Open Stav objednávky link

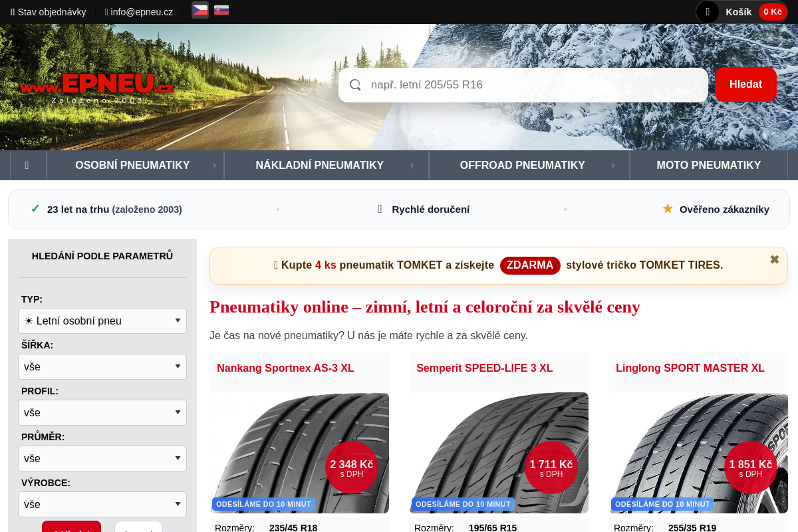click(48, 12)
